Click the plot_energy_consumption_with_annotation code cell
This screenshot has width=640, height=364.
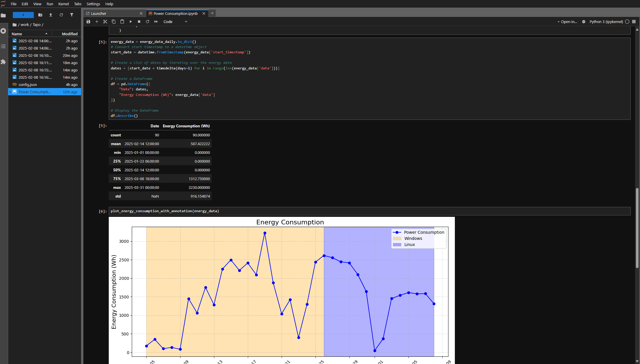click(x=369, y=211)
